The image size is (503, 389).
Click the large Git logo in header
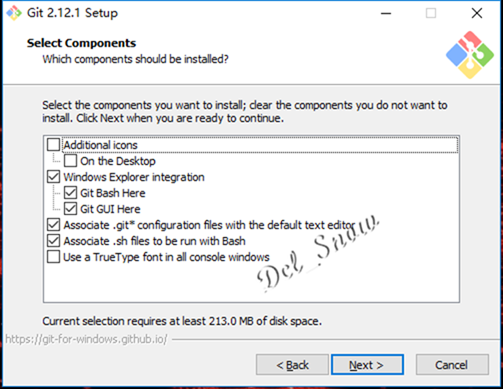coord(470,55)
